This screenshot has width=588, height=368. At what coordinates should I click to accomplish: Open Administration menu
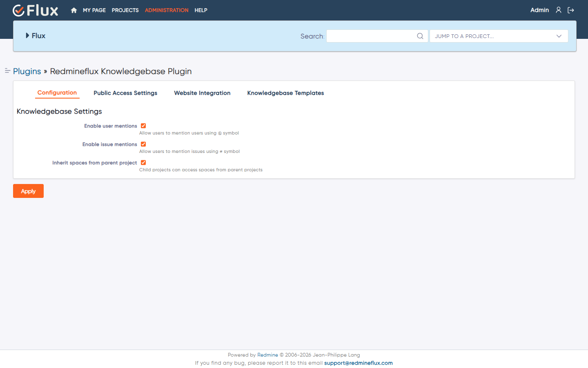pyautogui.click(x=167, y=10)
